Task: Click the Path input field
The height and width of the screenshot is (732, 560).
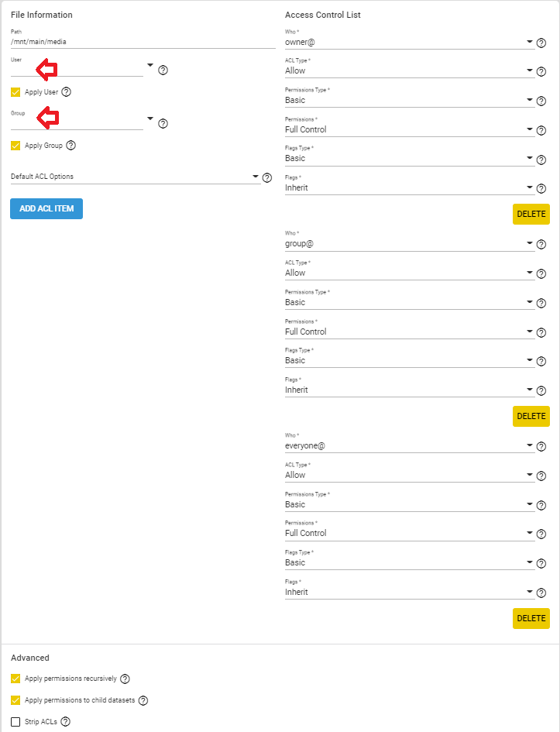Action: coord(143,43)
